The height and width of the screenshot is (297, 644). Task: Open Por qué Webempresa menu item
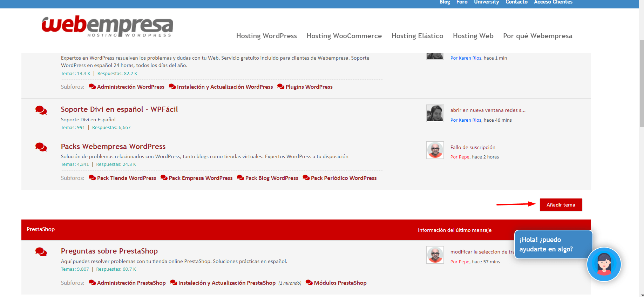[537, 36]
